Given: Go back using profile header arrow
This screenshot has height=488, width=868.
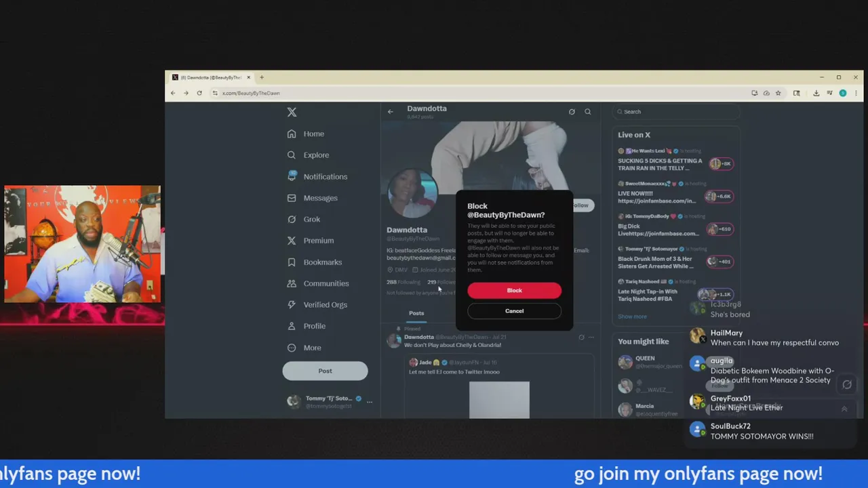Looking at the screenshot, I should [x=390, y=112].
